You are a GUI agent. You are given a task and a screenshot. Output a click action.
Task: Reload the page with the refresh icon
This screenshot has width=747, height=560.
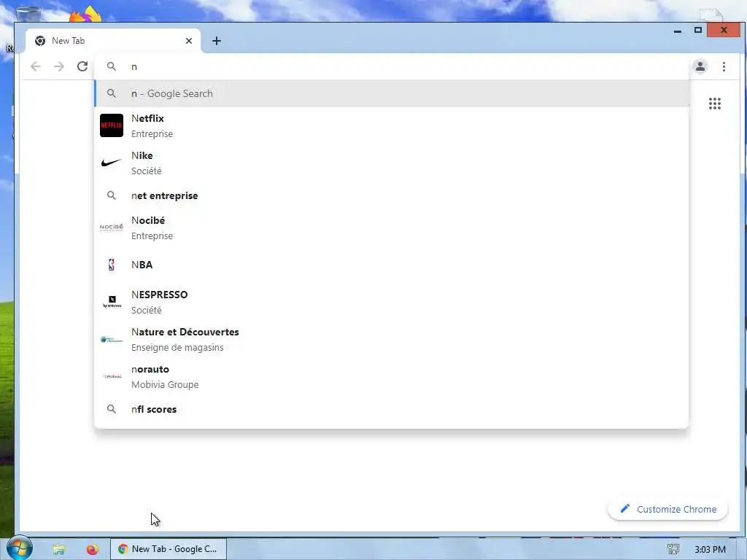(x=82, y=66)
